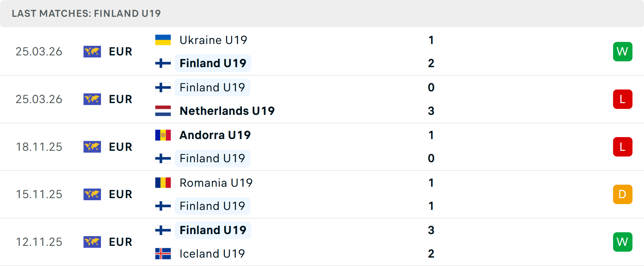Click the red L badge for the Andorra match
Viewport: 644px width, 266px height.
(623, 147)
